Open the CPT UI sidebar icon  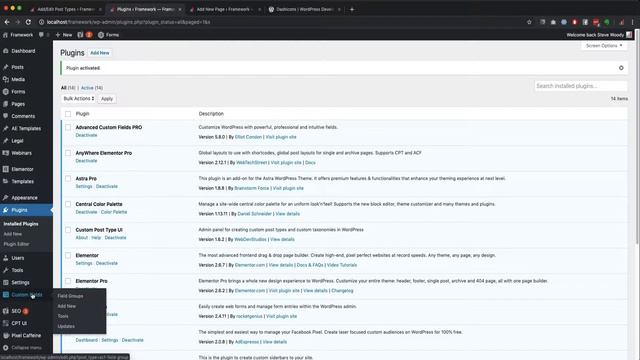[x=6, y=323]
